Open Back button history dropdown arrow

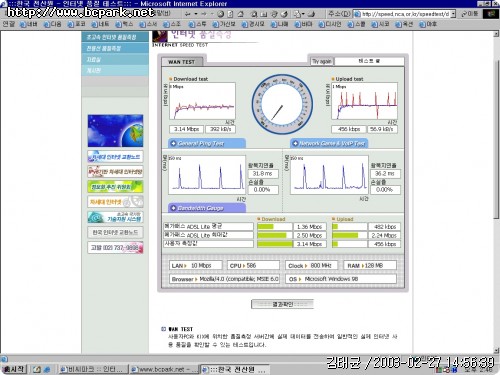coord(196,14)
